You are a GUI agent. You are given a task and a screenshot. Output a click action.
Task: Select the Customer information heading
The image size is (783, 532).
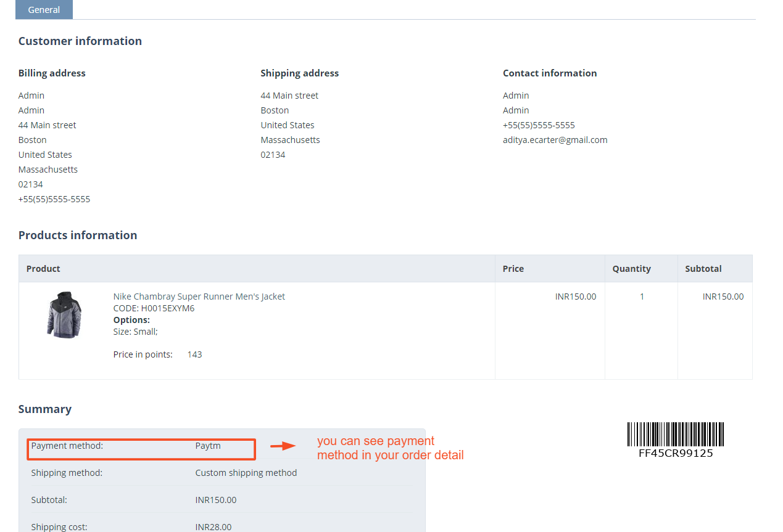click(80, 41)
